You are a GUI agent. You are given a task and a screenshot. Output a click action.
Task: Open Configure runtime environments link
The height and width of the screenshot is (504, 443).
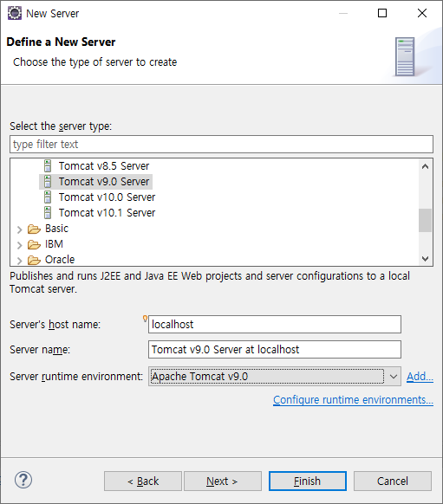(x=353, y=400)
